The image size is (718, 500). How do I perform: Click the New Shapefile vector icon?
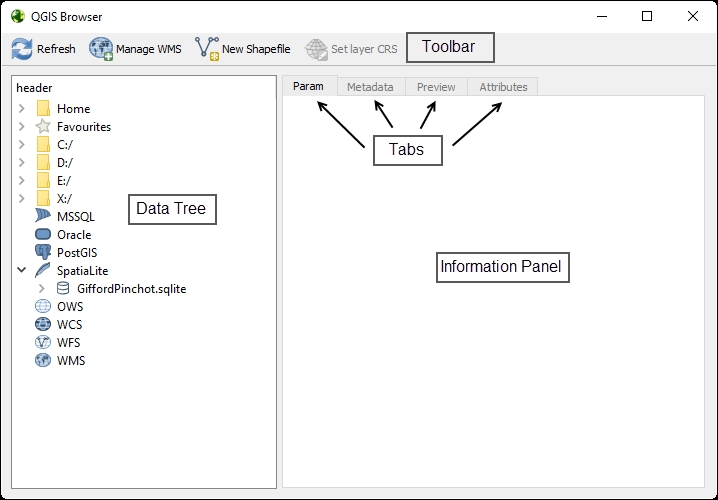tap(207, 49)
